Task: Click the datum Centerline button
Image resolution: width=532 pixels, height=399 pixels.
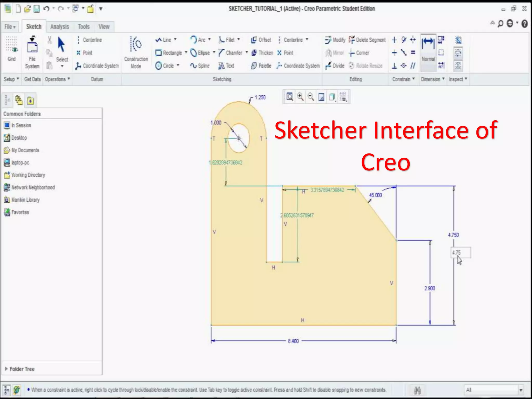Action: [89, 40]
